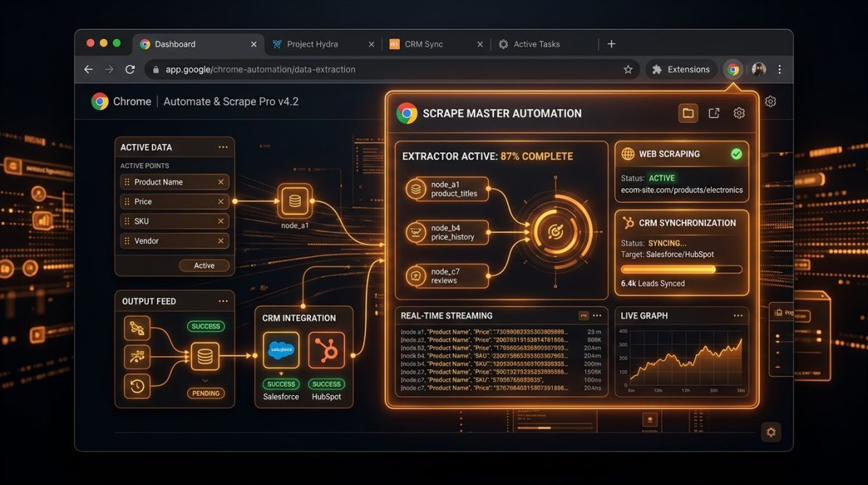The height and width of the screenshot is (485, 868).
Task: Close the CRM Sync tab
Action: (x=480, y=44)
